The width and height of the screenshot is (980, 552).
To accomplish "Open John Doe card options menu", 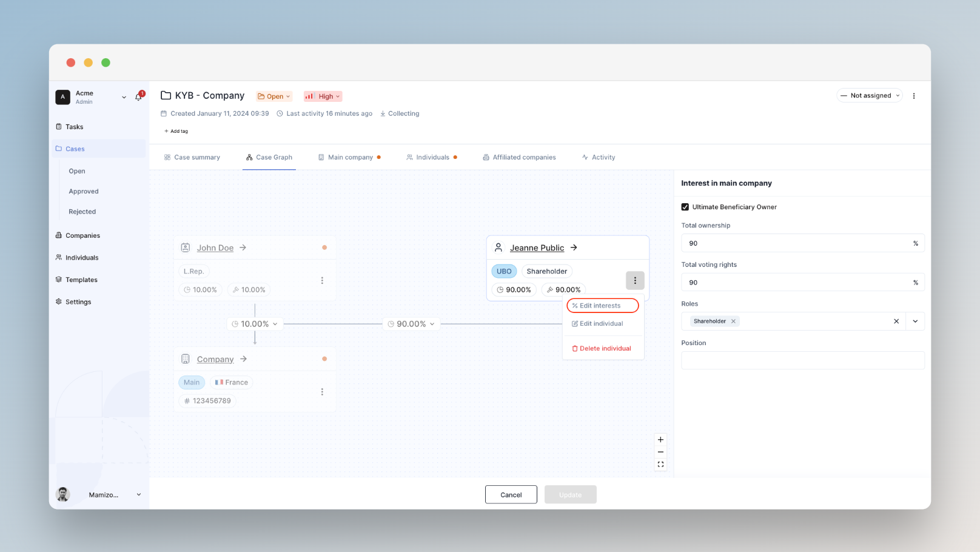I will (322, 280).
